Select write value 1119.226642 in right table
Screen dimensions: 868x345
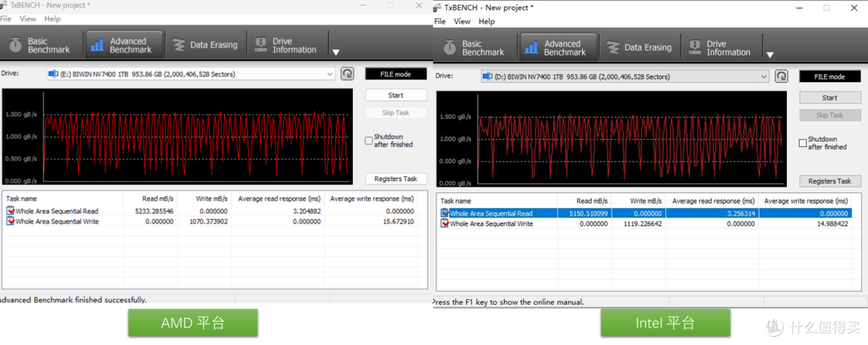point(642,224)
